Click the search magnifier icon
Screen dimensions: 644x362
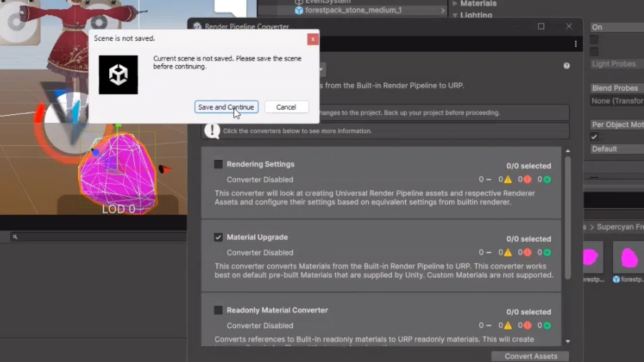15,237
